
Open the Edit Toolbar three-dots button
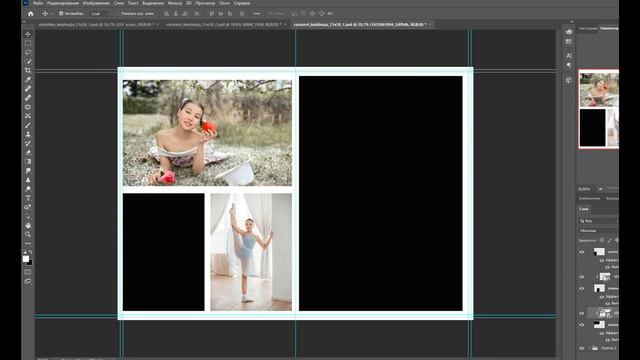click(x=28, y=243)
